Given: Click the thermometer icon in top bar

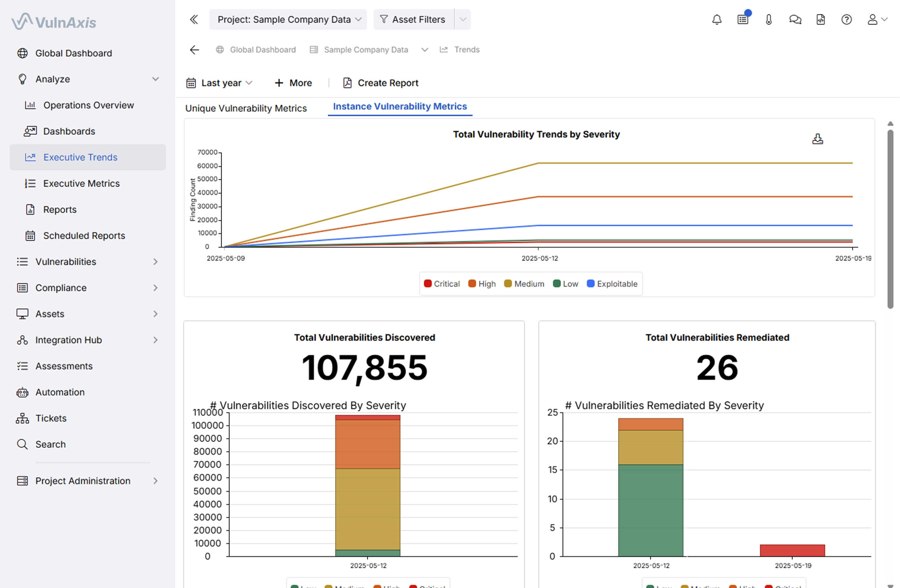Looking at the screenshot, I should 769,19.
